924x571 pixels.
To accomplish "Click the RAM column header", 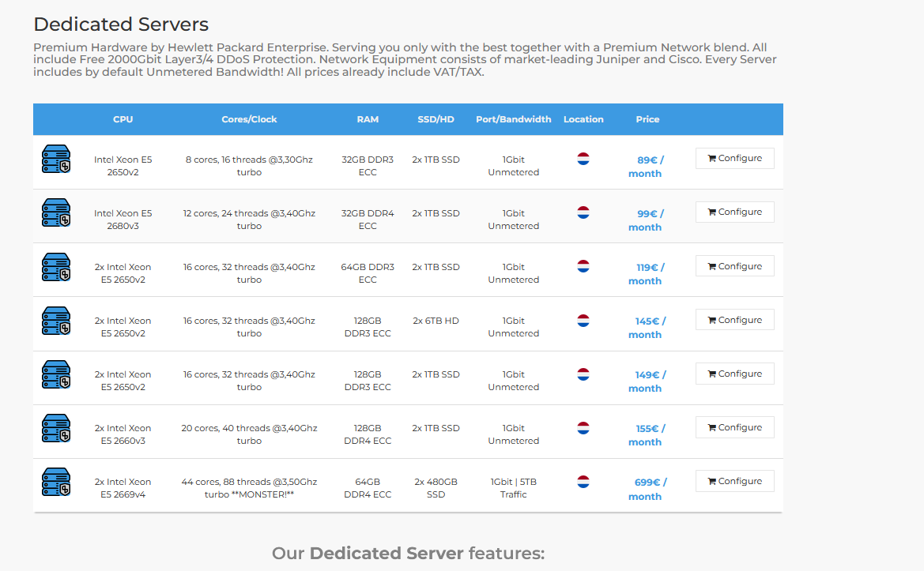I will coord(368,119).
